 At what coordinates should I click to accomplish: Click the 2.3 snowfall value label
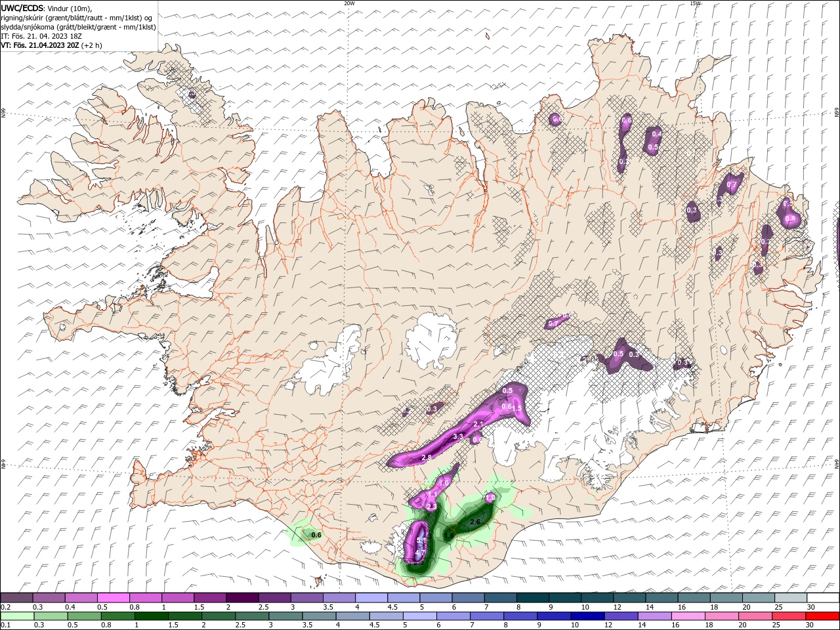click(x=432, y=507)
